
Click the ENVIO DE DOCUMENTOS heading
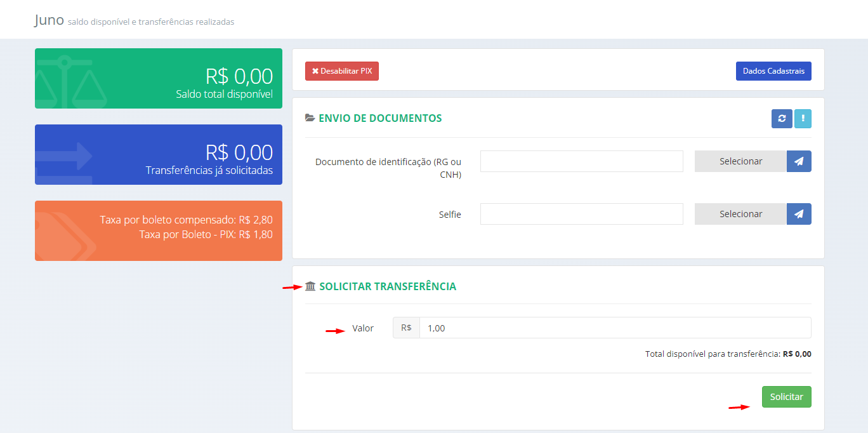click(x=380, y=118)
